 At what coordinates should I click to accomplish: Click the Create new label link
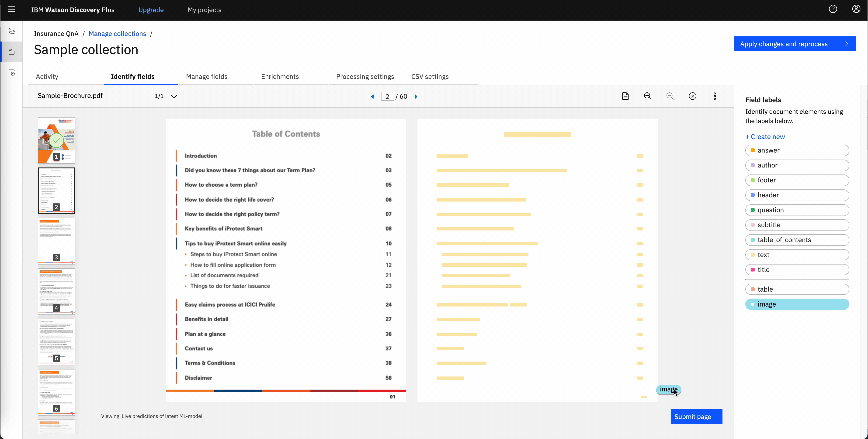[765, 136]
